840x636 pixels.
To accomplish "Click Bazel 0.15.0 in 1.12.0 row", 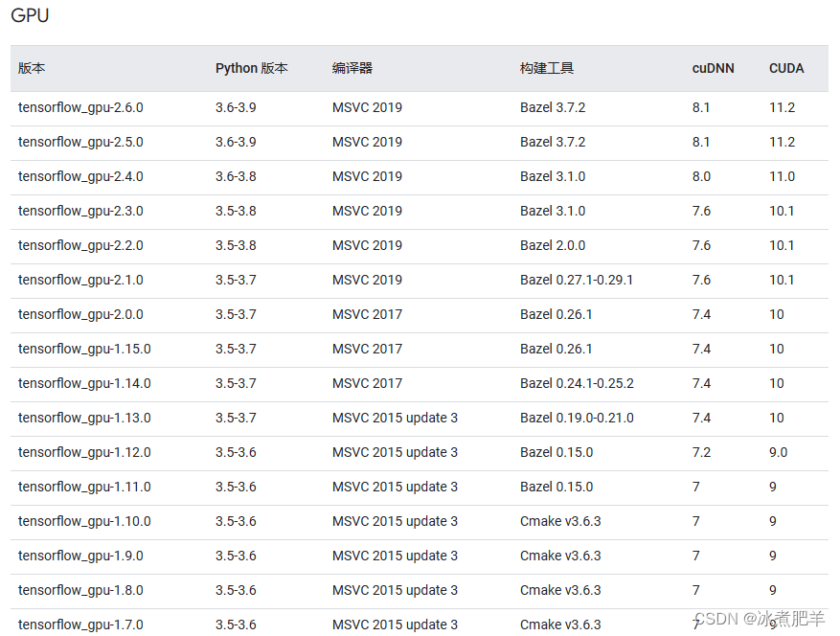I will point(556,452).
